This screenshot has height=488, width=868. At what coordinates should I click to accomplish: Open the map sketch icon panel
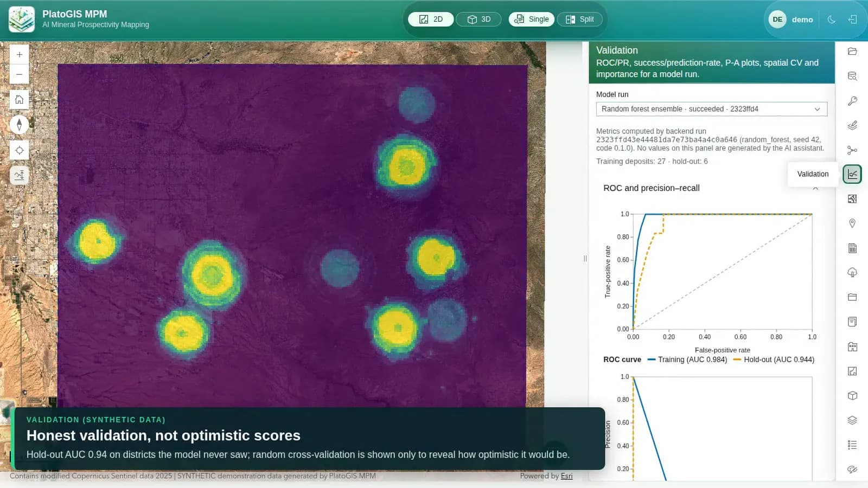click(852, 371)
